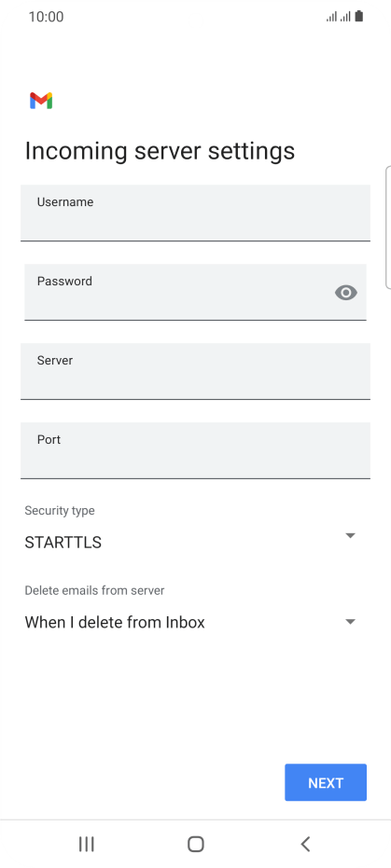391x868 pixels.
Task: Expand the Security type dropdown arrow
Action: 350,535
